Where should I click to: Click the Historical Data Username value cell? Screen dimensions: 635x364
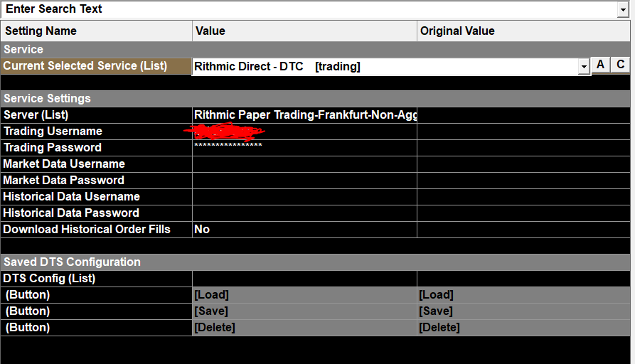(x=304, y=197)
